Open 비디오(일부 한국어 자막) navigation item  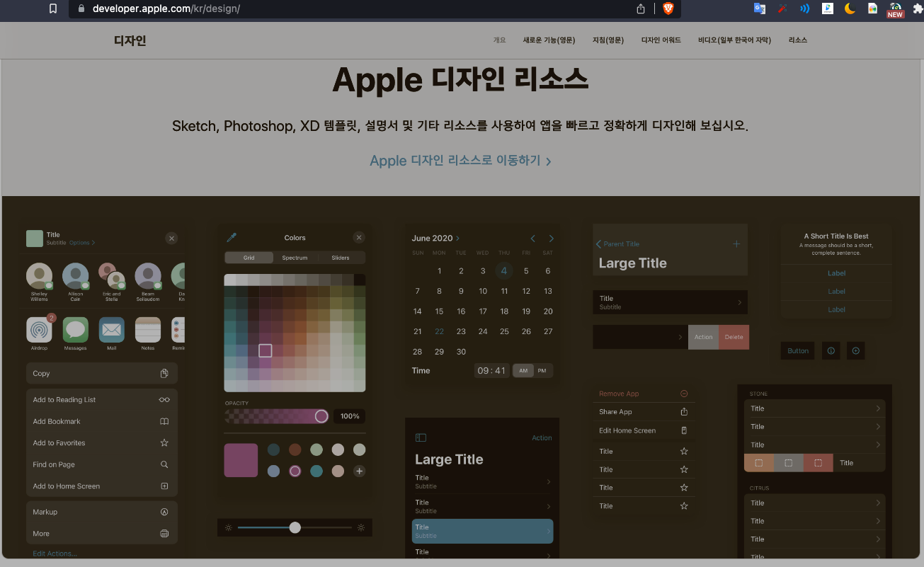coord(734,40)
